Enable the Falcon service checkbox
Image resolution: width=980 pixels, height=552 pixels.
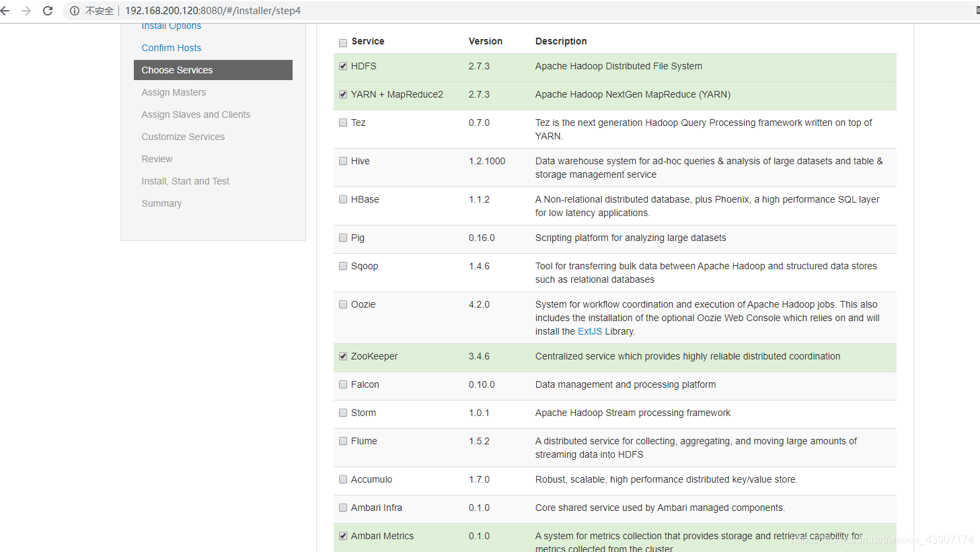click(343, 384)
